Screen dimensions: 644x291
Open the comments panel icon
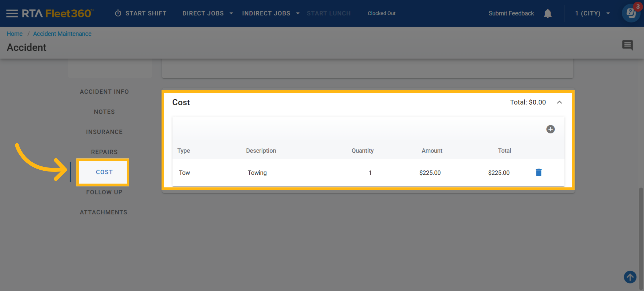[x=627, y=45]
